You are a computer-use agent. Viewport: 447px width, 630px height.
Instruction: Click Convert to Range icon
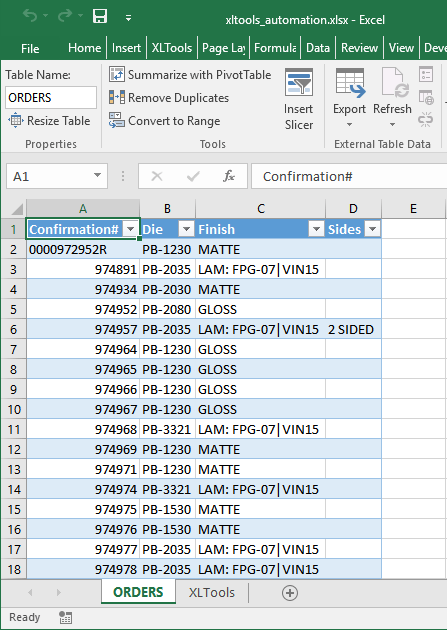click(x=117, y=121)
